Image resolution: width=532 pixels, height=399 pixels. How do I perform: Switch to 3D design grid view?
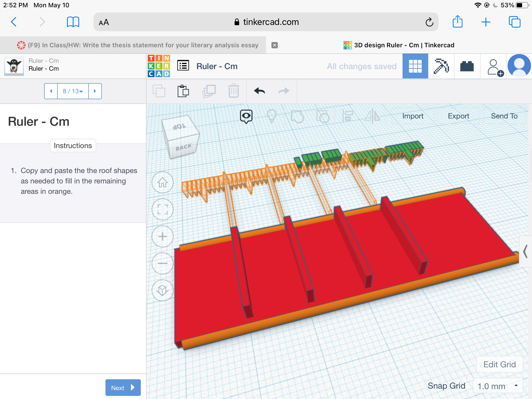click(x=415, y=66)
